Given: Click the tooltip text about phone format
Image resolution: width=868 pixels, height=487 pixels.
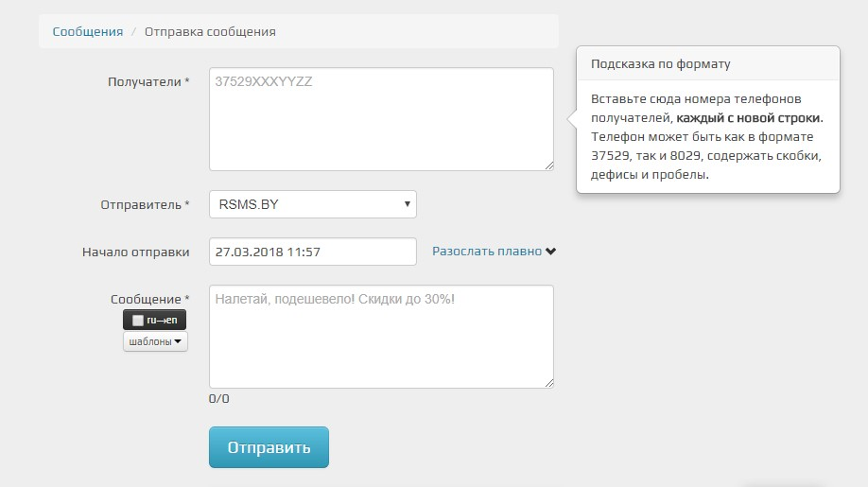Looking at the screenshot, I should pyautogui.click(x=707, y=137).
